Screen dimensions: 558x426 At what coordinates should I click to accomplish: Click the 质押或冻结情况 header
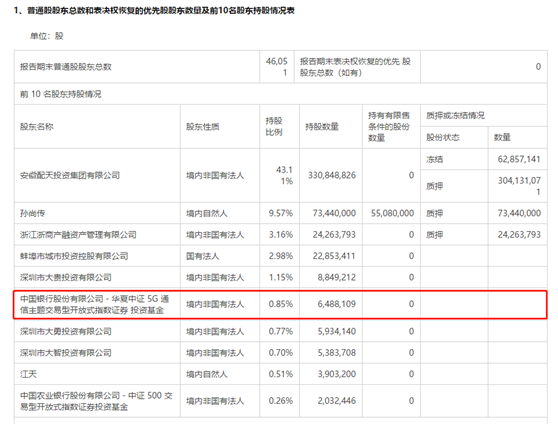[x=455, y=116]
